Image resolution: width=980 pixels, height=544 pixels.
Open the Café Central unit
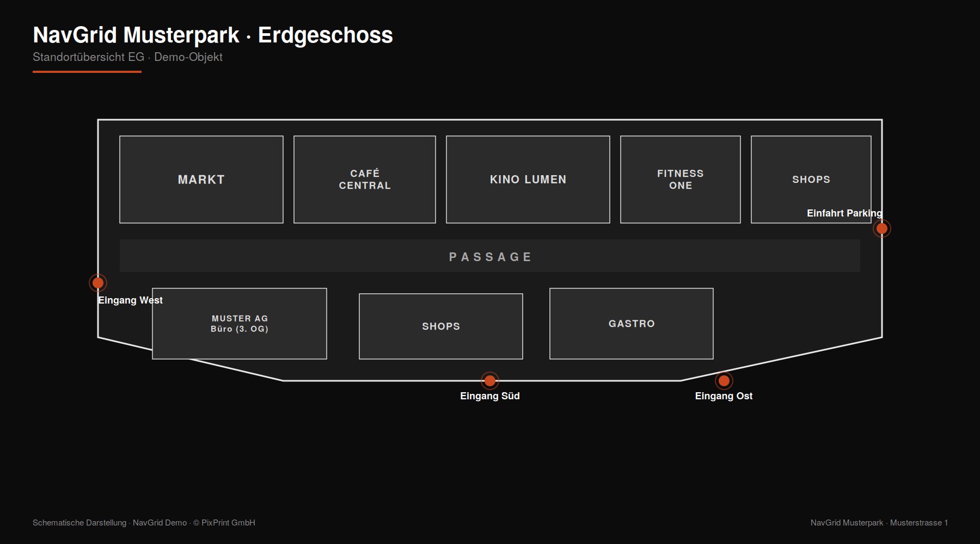pyautogui.click(x=365, y=180)
